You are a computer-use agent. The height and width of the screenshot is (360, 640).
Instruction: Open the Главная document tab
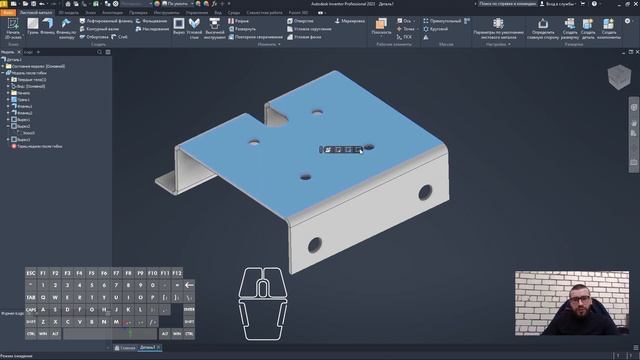pyautogui.click(x=125, y=348)
